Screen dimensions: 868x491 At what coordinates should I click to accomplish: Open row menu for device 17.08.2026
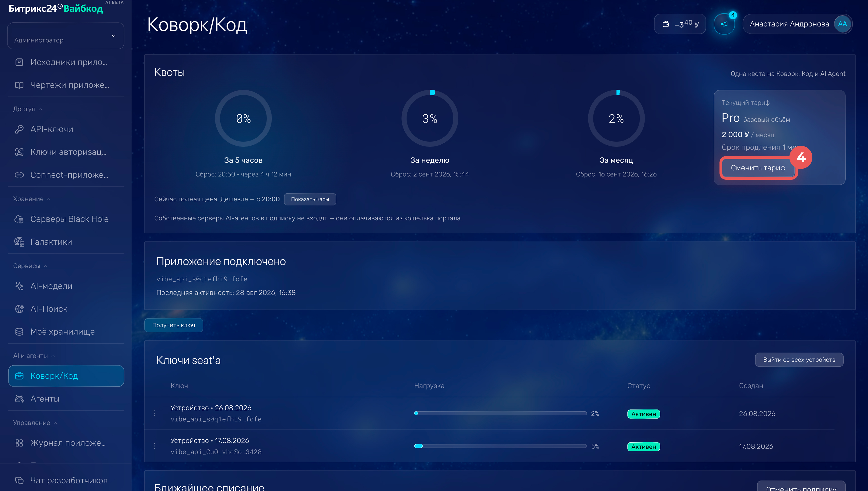click(154, 446)
